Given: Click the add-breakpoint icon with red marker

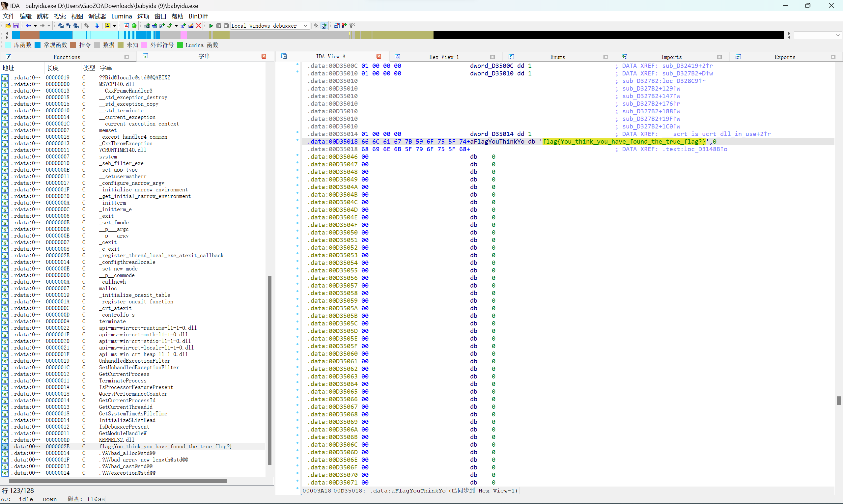Looking at the screenshot, I should coord(345,26).
